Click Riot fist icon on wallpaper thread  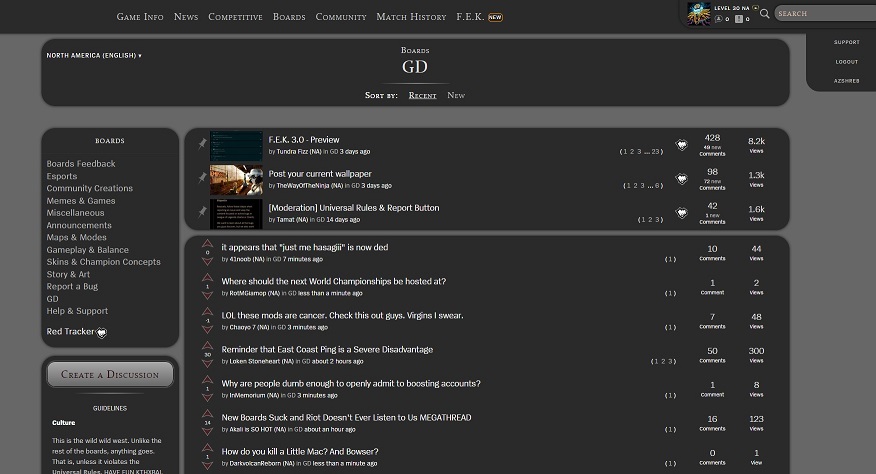pyautogui.click(x=681, y=179)
